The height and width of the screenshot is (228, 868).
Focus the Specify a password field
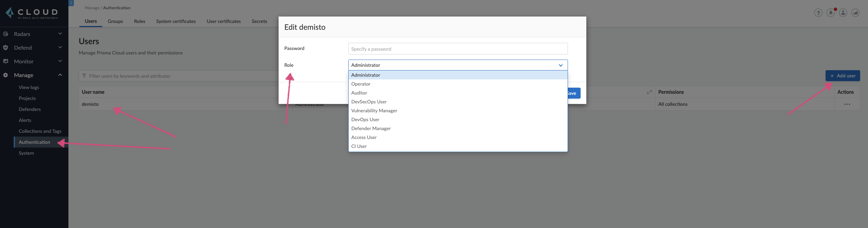click(x=458, y=49)
